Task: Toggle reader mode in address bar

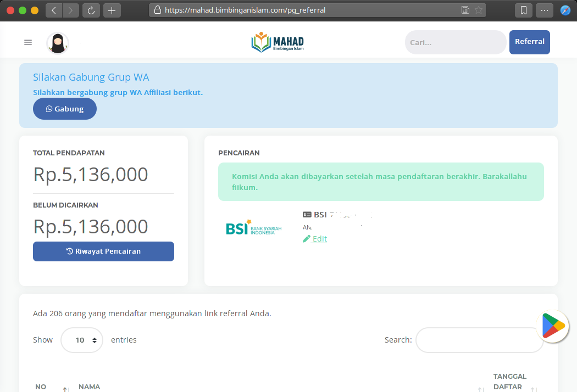Action: [465, 10]
